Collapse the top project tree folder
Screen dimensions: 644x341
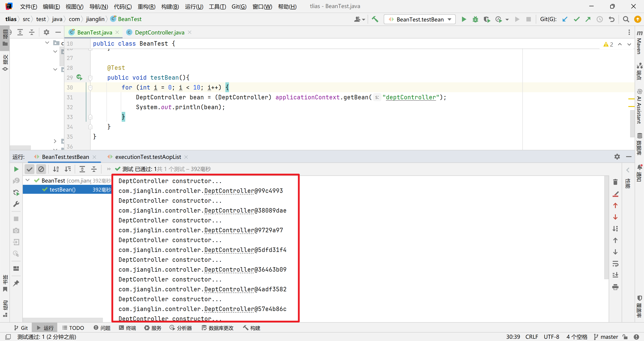coord(47,43)
